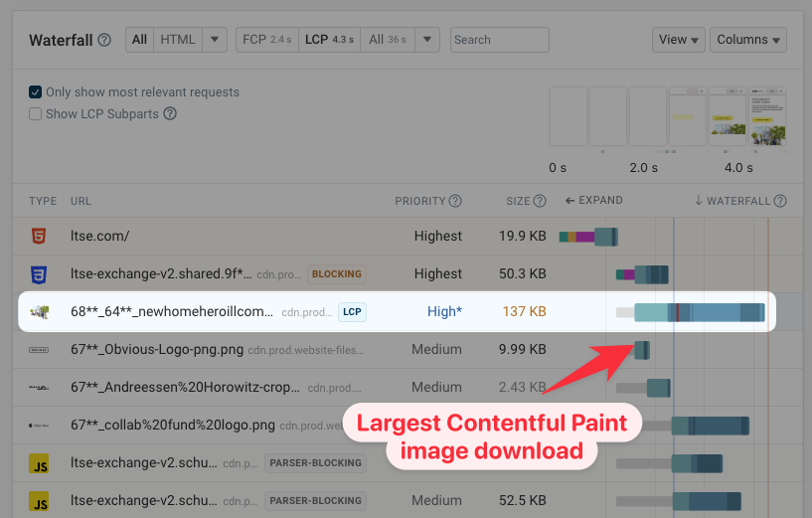Click the WATERFALL column help icon

coord(780,201)
